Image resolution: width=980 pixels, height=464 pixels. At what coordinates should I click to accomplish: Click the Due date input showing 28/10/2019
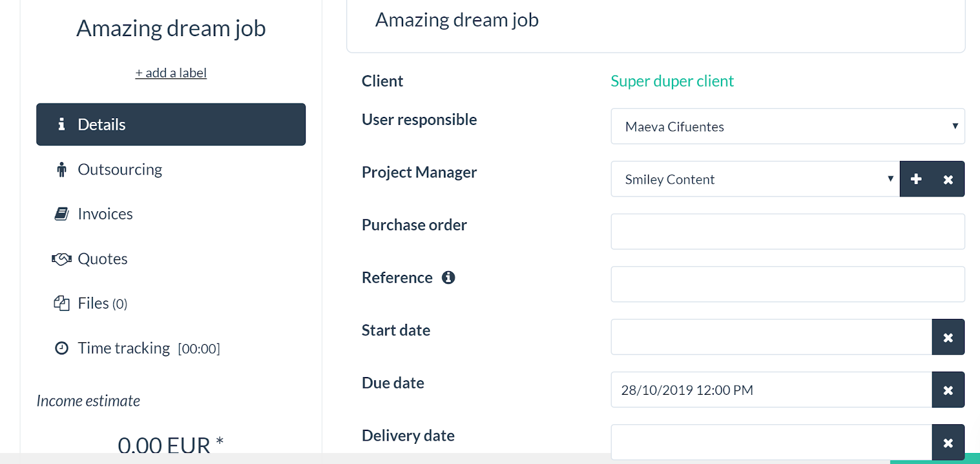pyautogui.click(x=771, y=389)
